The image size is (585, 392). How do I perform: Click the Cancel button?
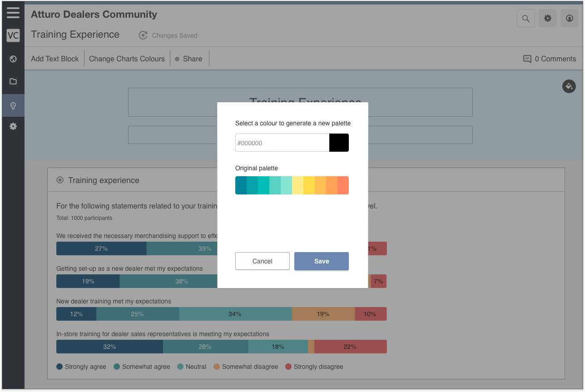pos(263,261)
